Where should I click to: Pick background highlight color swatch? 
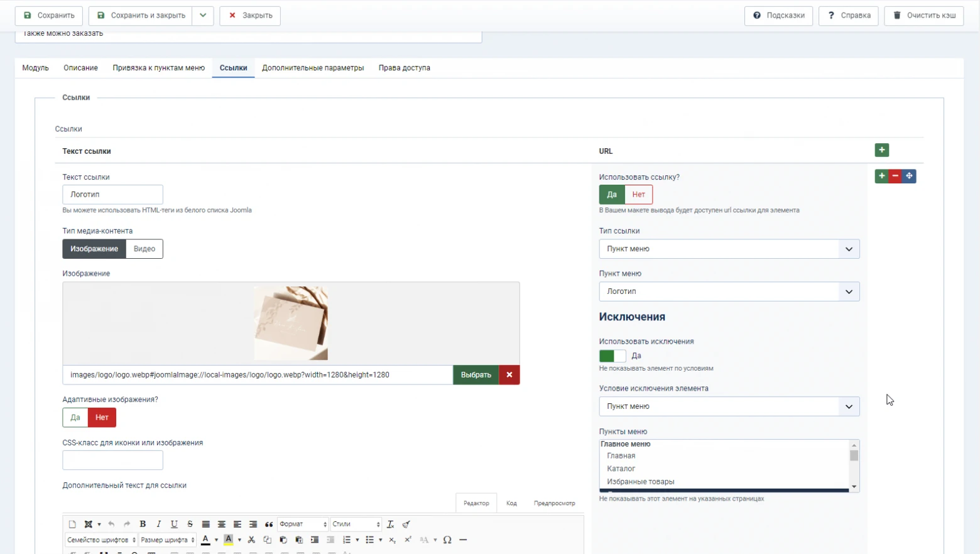point(229,540)
